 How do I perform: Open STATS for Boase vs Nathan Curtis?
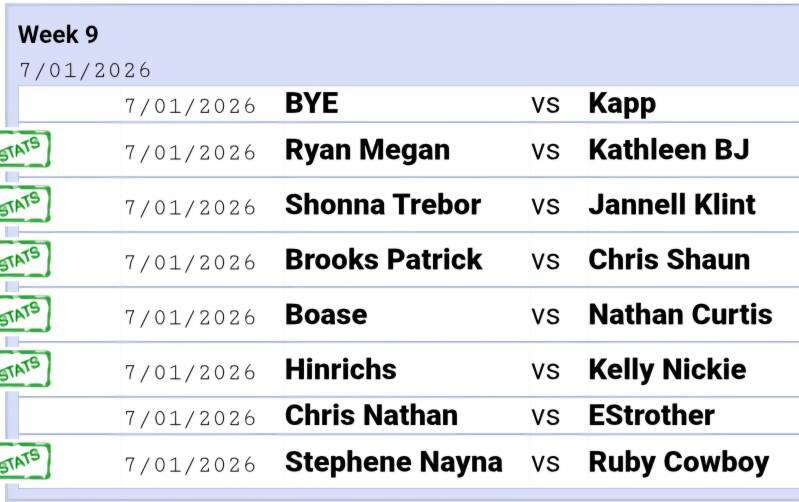pos(24,314)
